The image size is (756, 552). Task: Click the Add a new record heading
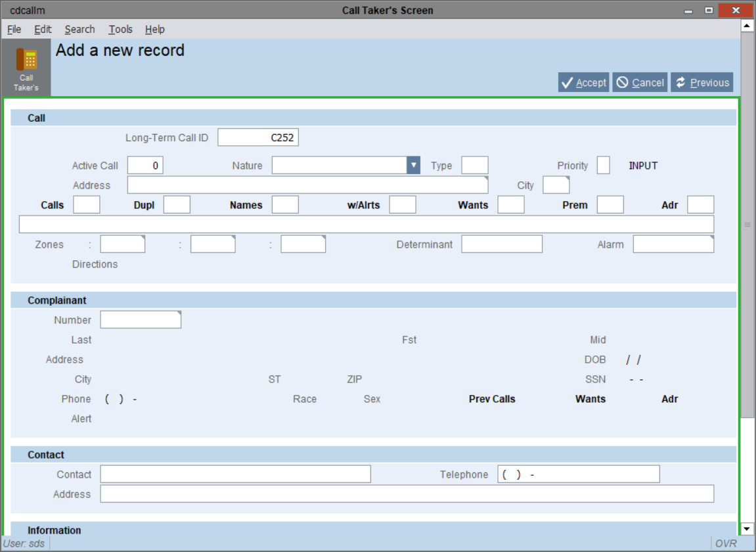pos(120,50)
